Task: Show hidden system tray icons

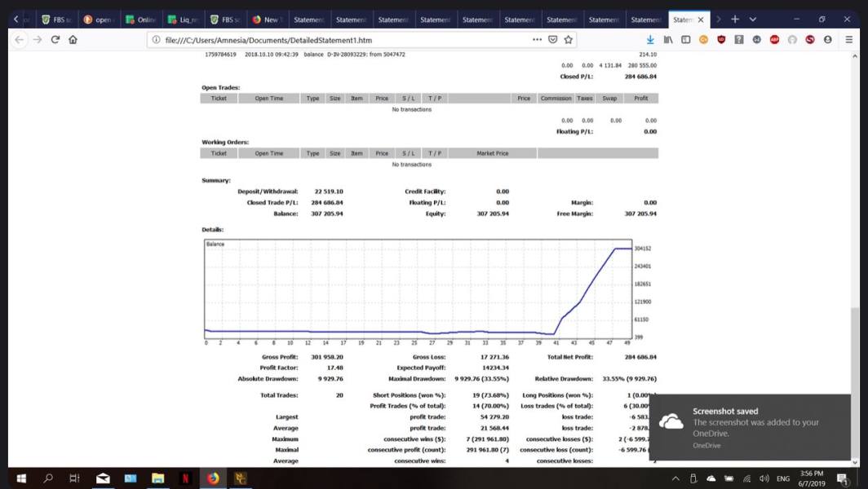Action: [675, 478]
